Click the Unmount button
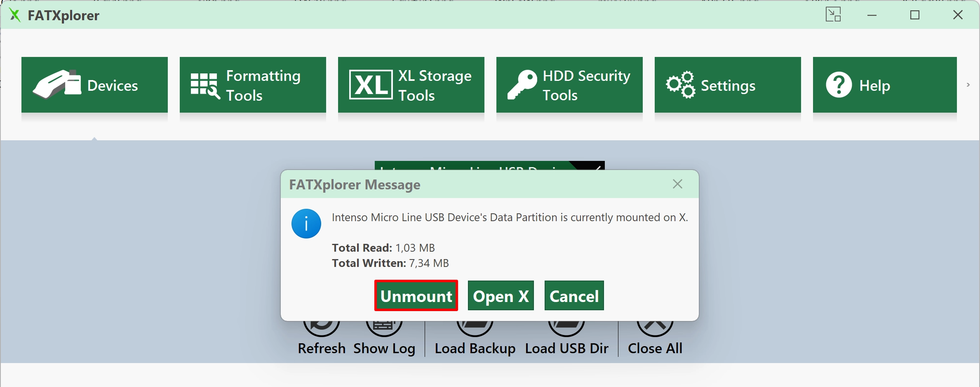The height and width of the screenshot is (387, 980). pos(416,296)
